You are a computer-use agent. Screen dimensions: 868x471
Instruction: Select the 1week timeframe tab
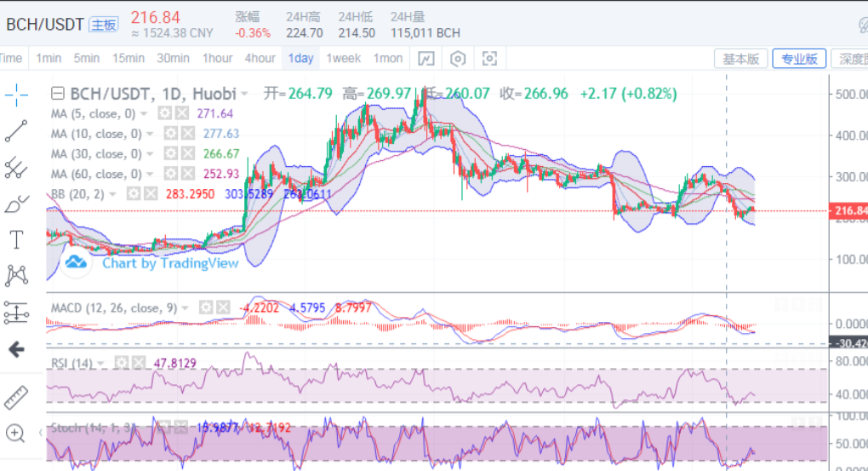coord(343,59)
